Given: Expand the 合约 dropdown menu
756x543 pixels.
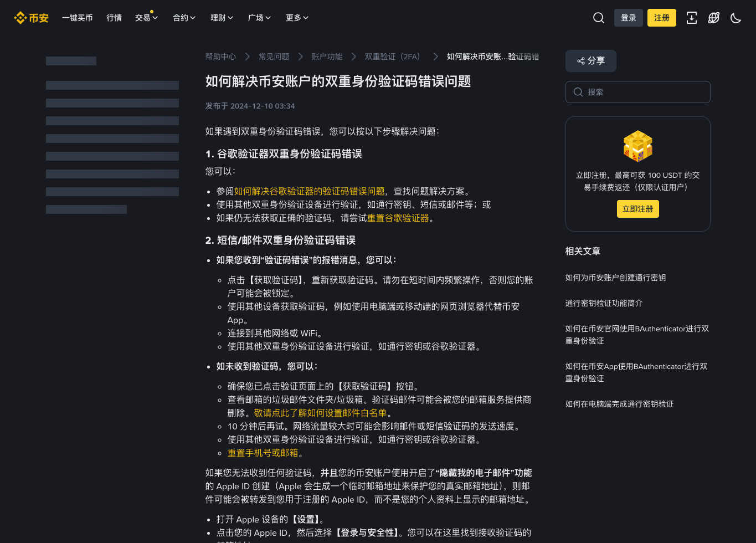Looking at the screenshot, I should point(184,18).
